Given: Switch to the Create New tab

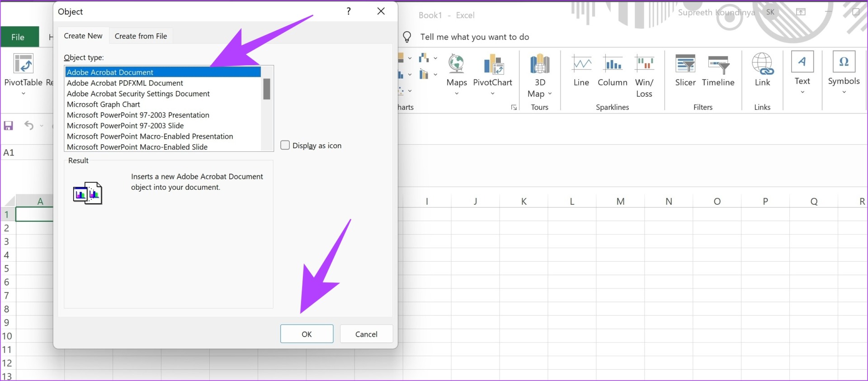Looking at the screenshot, I should [83, 36].
